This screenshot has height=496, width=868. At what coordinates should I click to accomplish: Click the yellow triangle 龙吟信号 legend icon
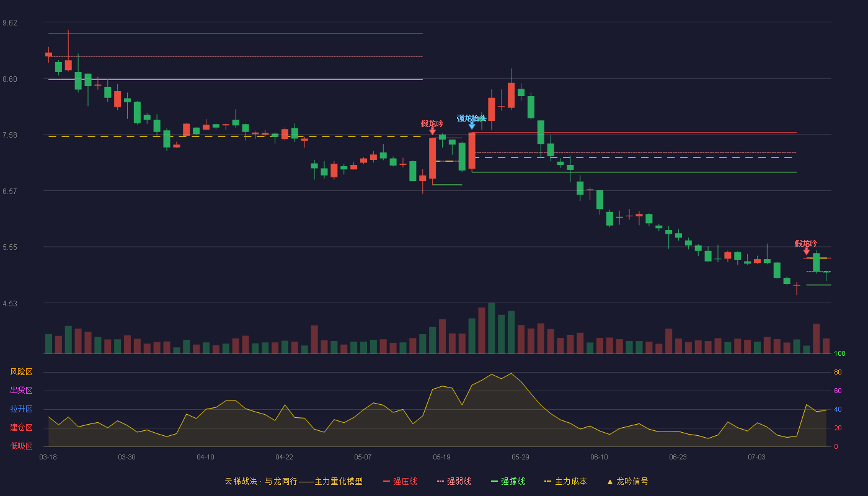[609, 481]
